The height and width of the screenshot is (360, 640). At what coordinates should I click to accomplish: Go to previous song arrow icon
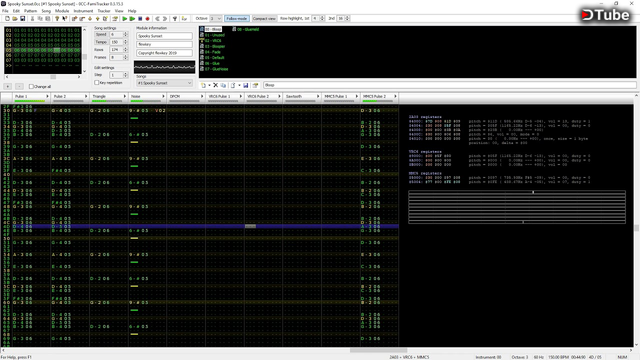(x=158, y=19)
